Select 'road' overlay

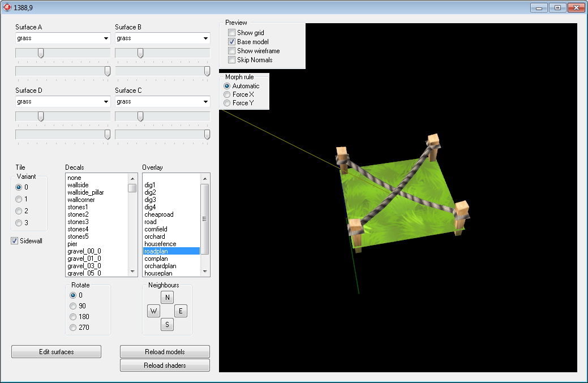click(171, 222)
